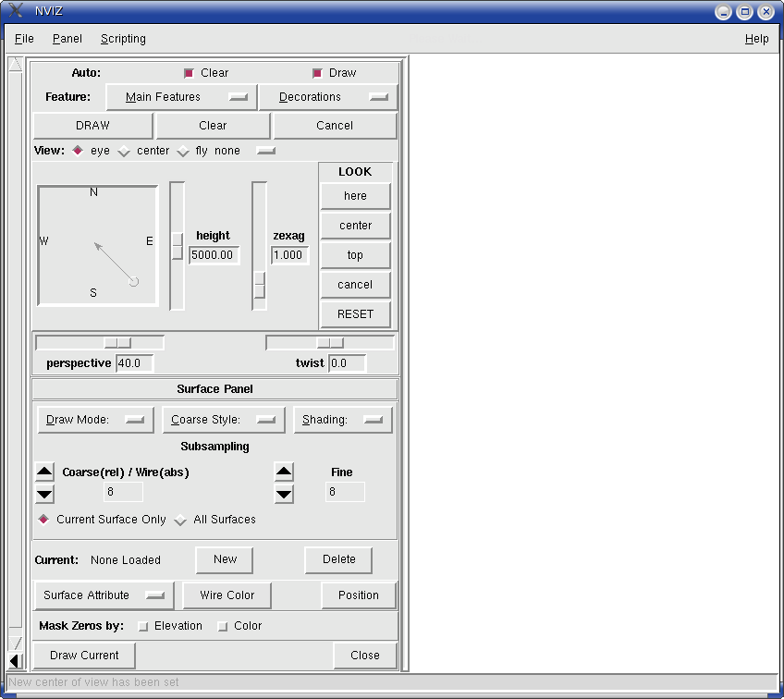Viewport: 784px width, 699px height.
Task: Click the vertical height slider handle
Action: click(177, 246)
